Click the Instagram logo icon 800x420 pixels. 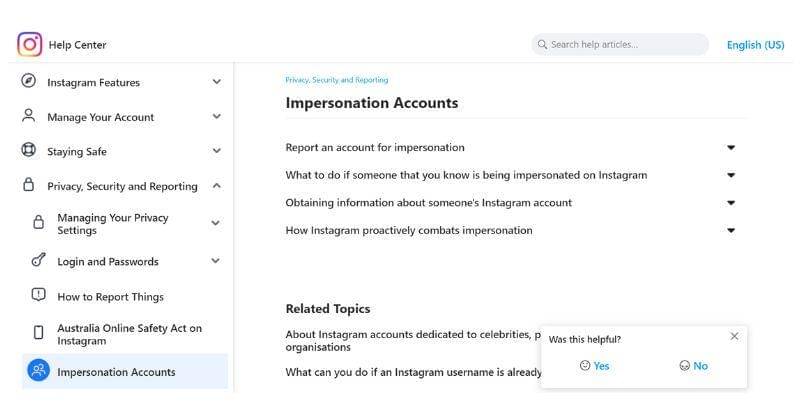pos(30,44)
